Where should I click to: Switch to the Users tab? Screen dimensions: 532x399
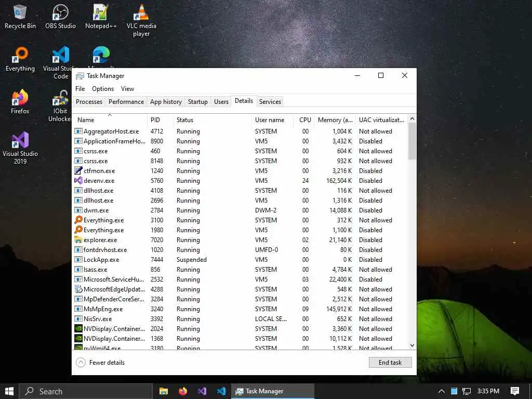coord(221,101)
